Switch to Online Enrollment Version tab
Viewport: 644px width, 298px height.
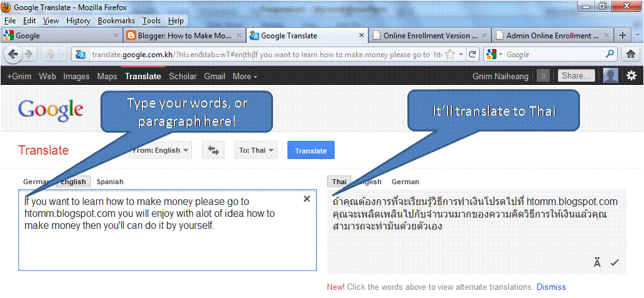[429, 36]
